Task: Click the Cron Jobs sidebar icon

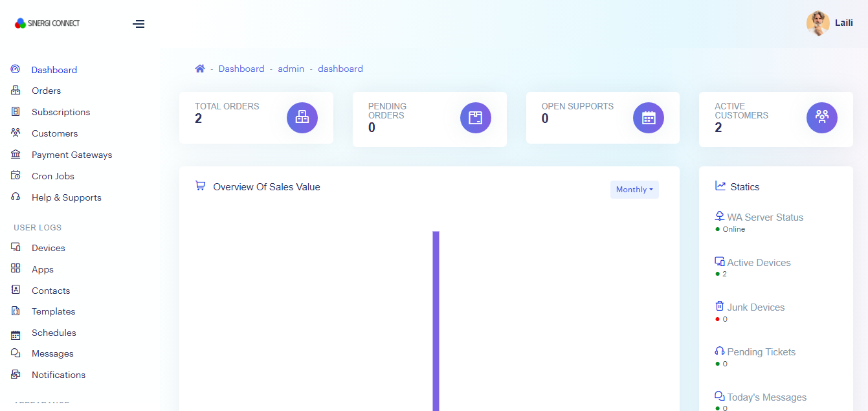Action: (x=16, y=176)
